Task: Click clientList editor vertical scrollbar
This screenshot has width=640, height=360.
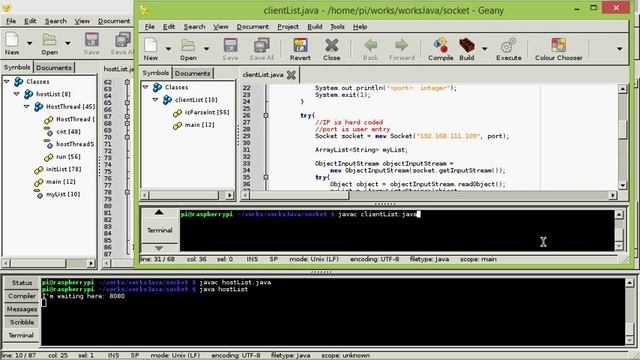Action: (x=622, y=137)
